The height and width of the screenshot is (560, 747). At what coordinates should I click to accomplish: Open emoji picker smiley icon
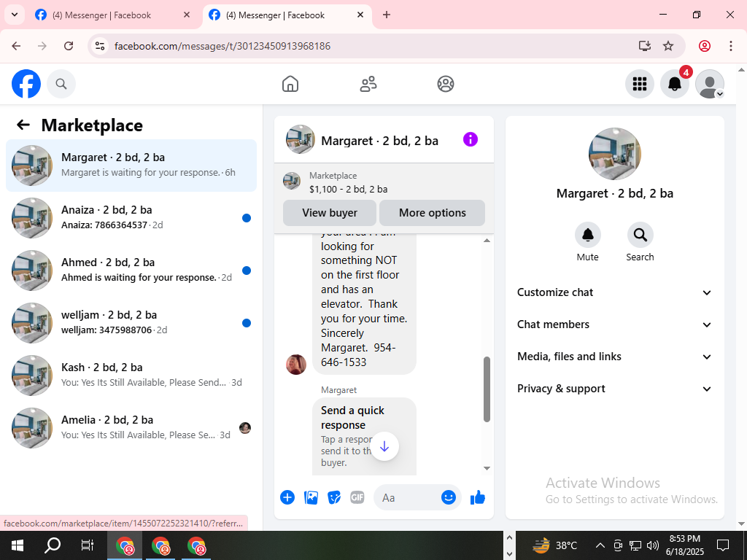click(449, 497)
